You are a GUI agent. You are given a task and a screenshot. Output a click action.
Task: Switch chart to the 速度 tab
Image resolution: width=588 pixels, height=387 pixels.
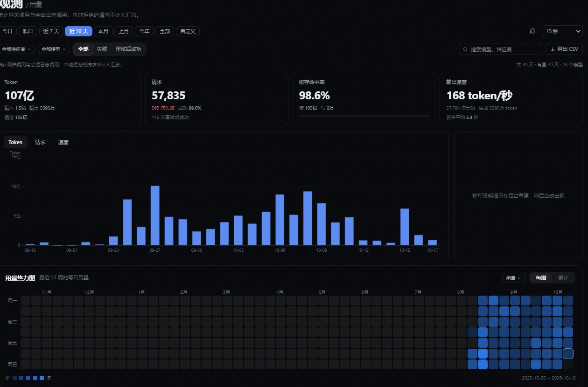coord(63,142)
